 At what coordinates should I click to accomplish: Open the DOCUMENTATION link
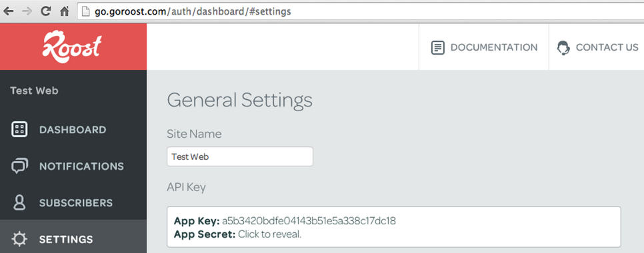[x=484, y=47]
